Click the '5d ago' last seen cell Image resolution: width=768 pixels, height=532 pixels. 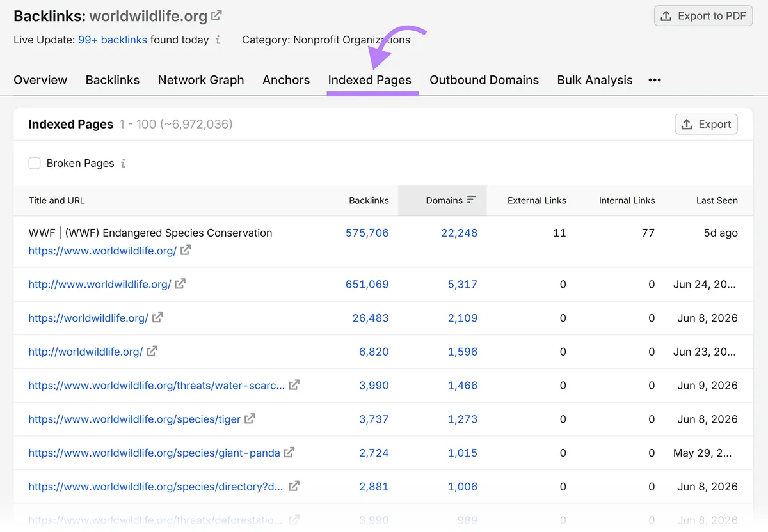click(721, 233)
